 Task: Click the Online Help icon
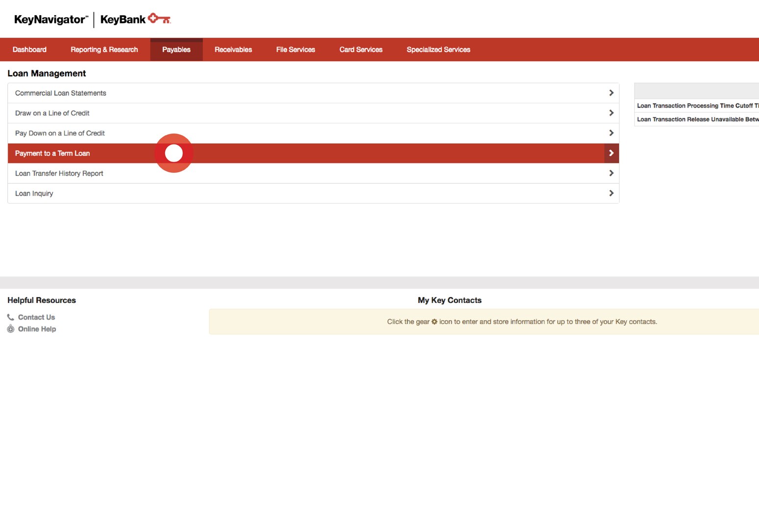coord(10,328)
